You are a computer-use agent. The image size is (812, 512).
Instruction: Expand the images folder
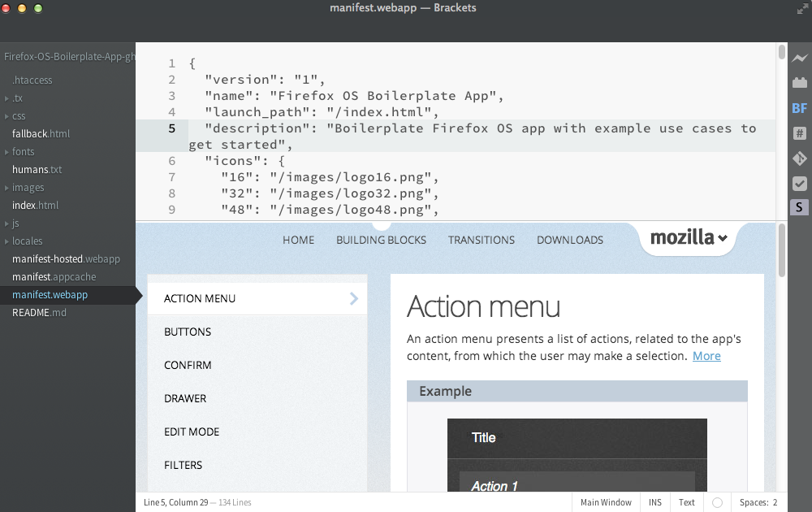6,188
